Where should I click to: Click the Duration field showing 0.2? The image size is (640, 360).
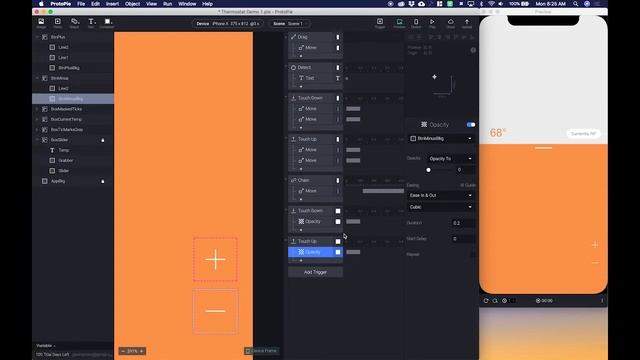pos(463,223)
